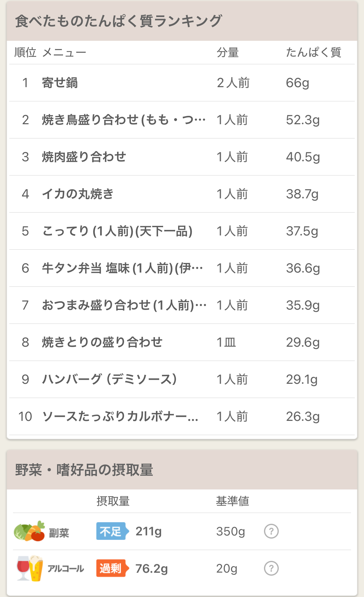This screenshot has width=364, height=597.
Task: Open 焼肉盛り合わせ menu entry
Action: (x=182, y=157)
